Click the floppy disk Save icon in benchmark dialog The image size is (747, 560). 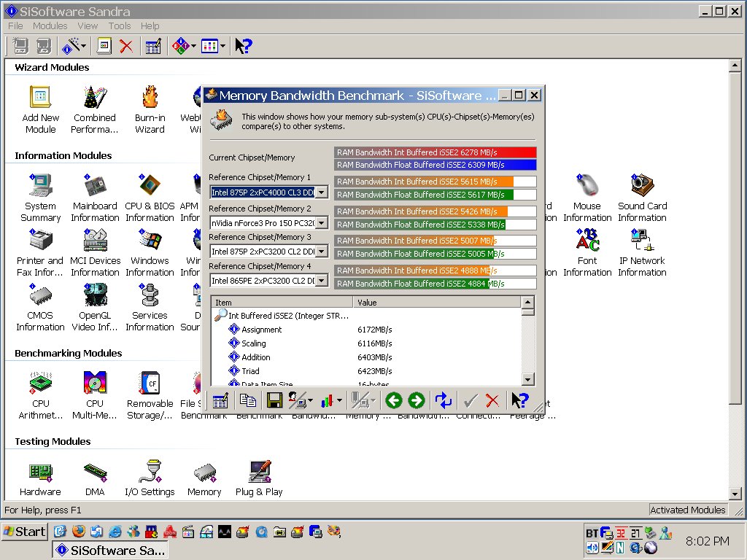pos(274,400)
